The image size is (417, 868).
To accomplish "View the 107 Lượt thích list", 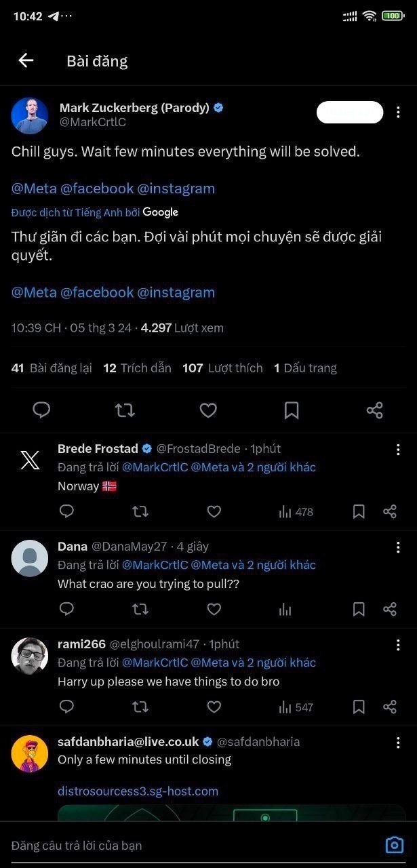I will pos(222,368).
